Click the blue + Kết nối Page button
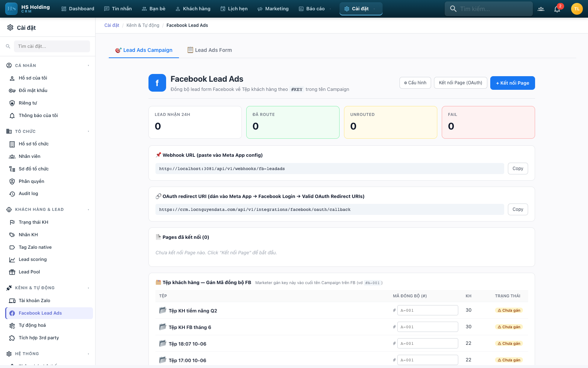 click(x=513, y=83)
